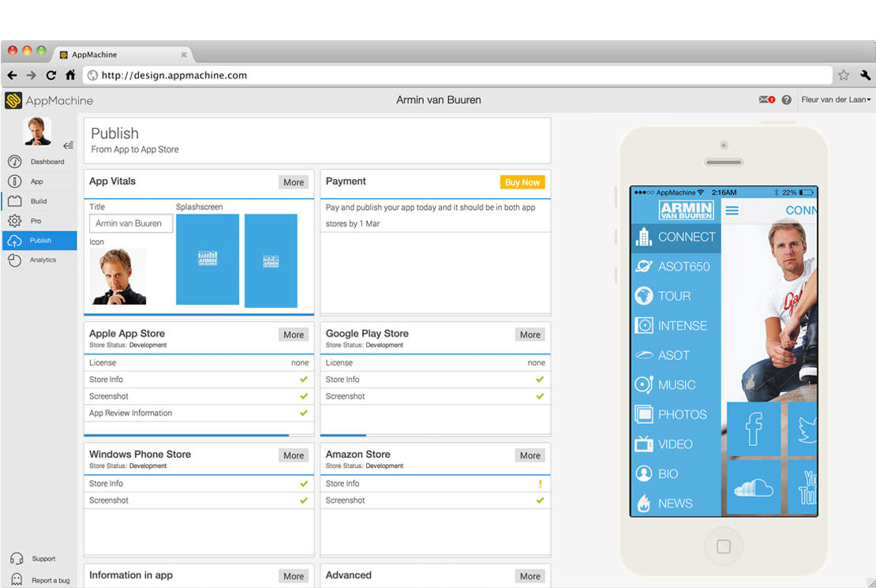
Task: Select the Build folder icon in sidebar
Action: click(x=14, y=201)
